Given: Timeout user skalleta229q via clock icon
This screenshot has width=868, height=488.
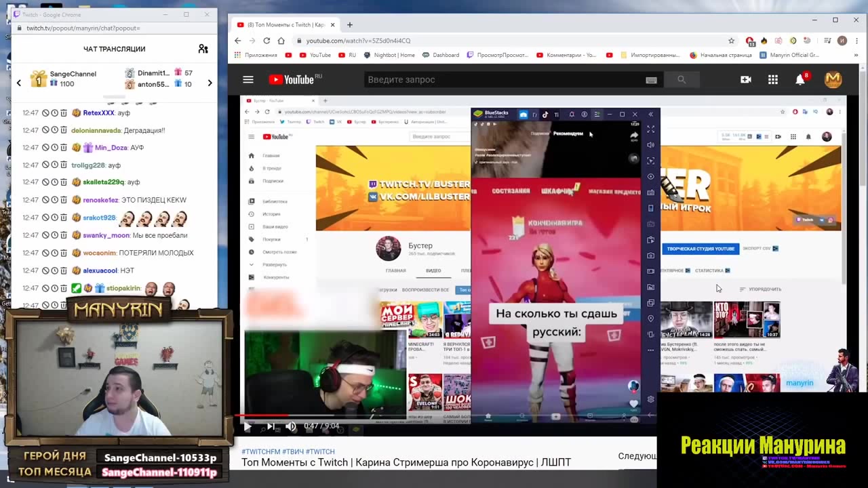Looking at the screenshot, I should pos(54,182).
